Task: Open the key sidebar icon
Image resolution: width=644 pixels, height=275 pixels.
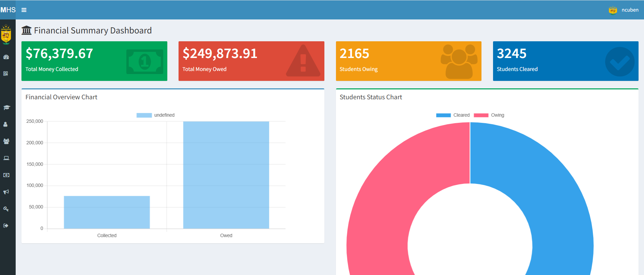Action: coord(6,209)
